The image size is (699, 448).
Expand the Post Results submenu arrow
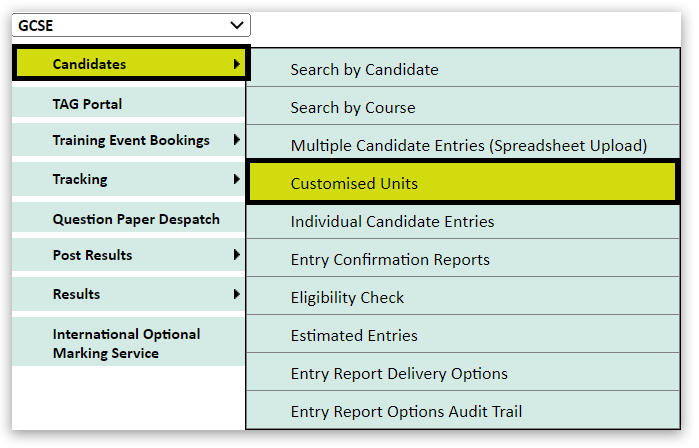(x=236, y=255)
